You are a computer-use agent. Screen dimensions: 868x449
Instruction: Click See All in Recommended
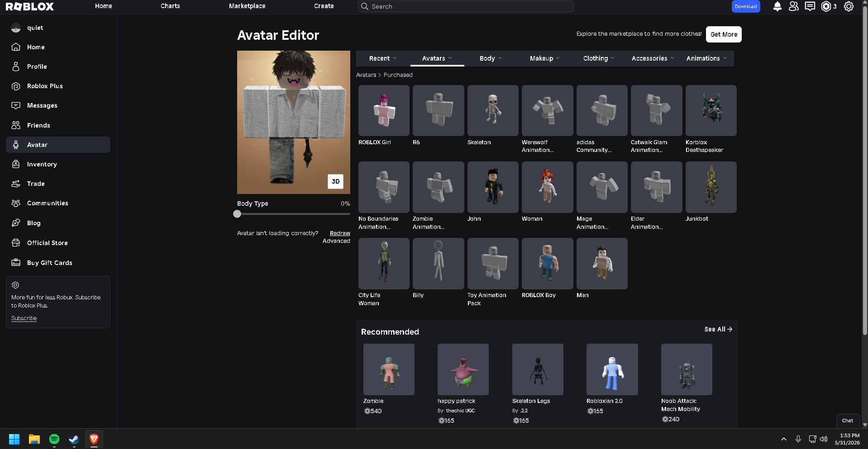click(x=718, y=329)
